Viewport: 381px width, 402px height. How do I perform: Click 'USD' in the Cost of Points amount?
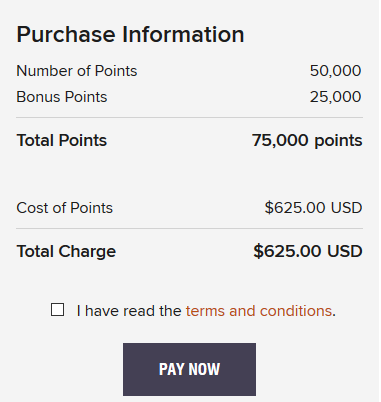[x=346, y=208]
